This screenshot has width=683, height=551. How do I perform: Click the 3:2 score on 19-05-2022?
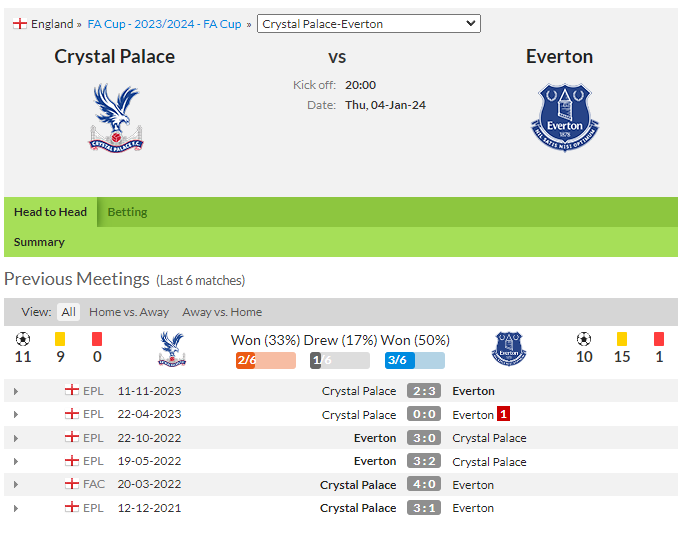(x=424, y=461)
